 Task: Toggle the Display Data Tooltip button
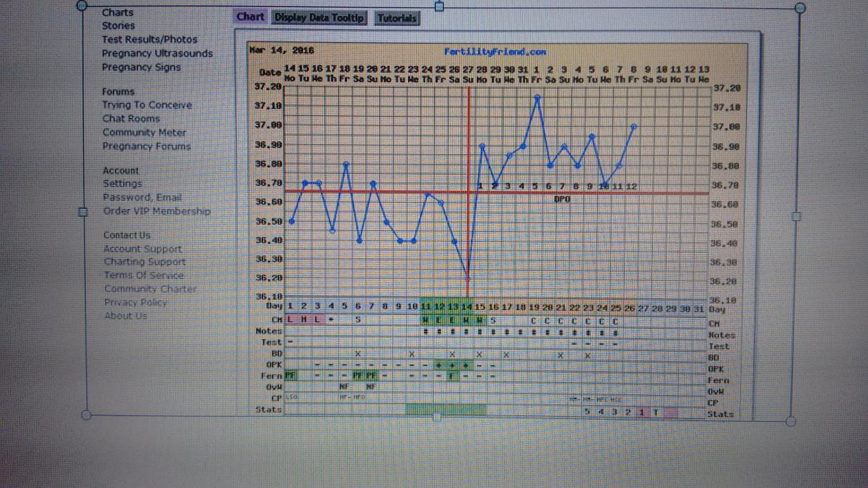pos(320,18)
